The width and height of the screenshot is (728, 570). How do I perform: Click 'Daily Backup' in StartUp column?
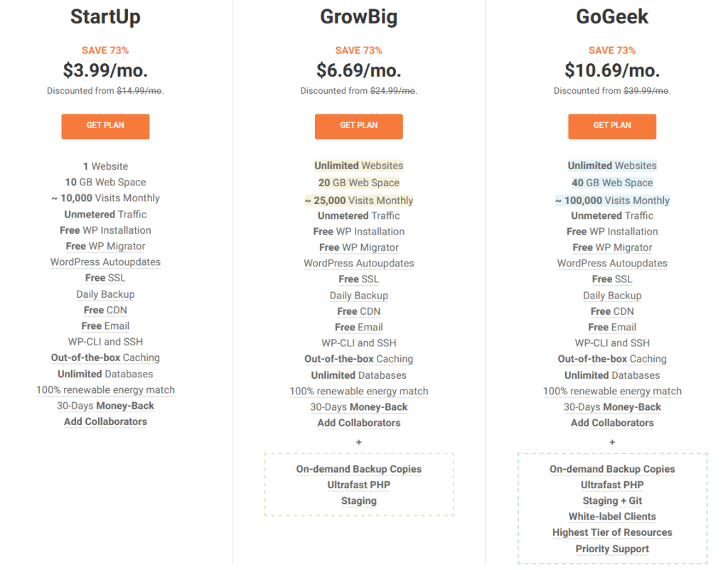click(x=105, y=294)
